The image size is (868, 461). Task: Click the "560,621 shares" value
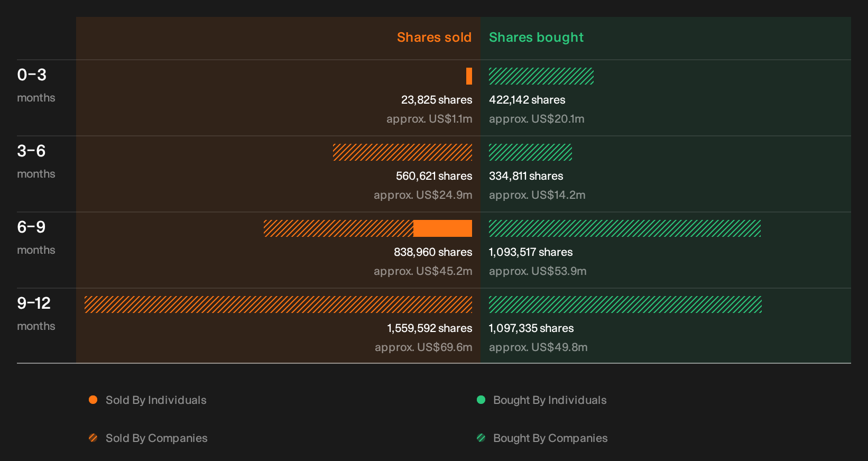tap(434, 176)
